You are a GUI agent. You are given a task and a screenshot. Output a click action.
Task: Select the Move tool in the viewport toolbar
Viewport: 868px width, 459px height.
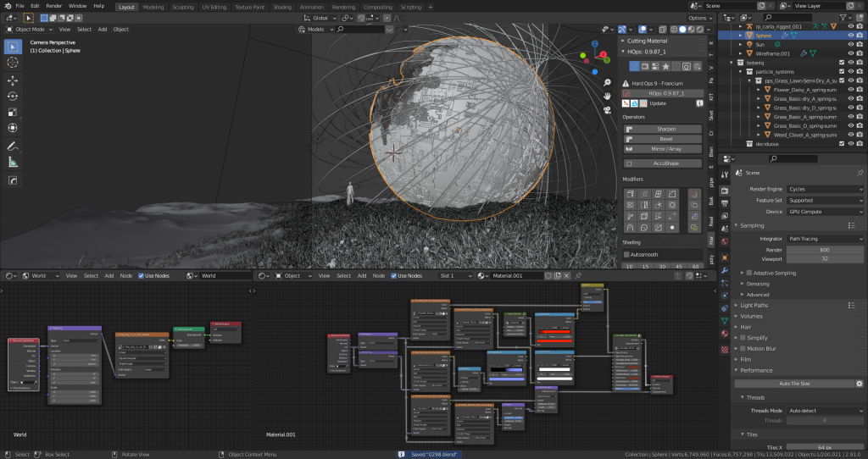click(13, 80)
